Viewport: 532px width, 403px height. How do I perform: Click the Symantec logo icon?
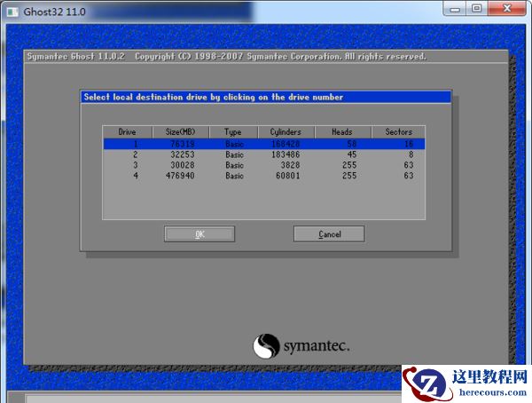pyautogui.click(x=266, y=346)
